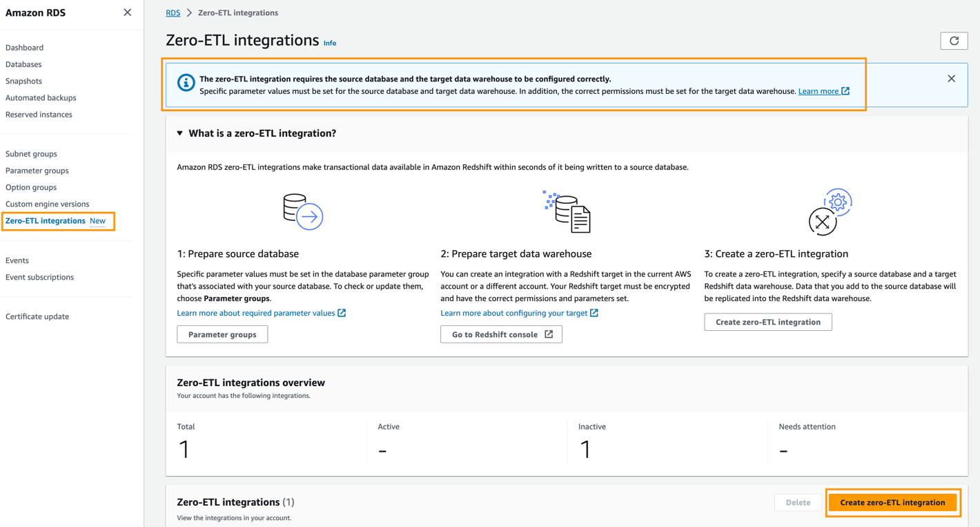Open Databases in the sidebar
This screenshot has width=980, height=527.
tap(23, 64)
